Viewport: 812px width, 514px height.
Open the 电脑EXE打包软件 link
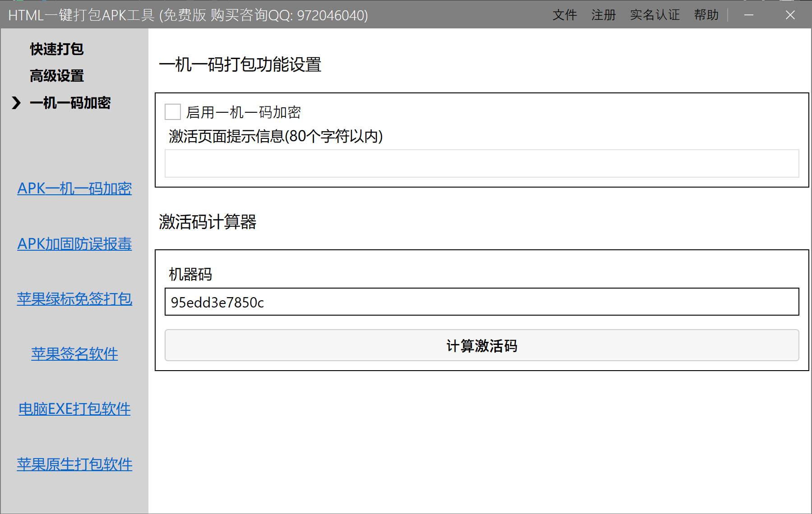coord(74,409)
